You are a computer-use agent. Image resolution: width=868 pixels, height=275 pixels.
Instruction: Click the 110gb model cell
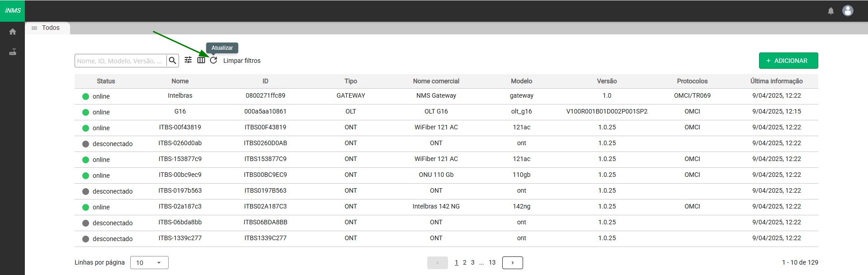click(522, 175)
